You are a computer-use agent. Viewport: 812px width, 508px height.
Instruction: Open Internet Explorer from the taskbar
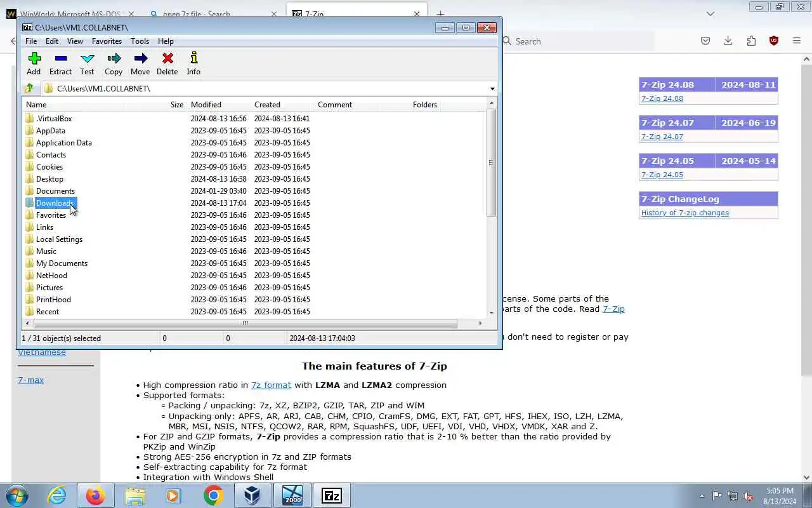tap(57, 495)
